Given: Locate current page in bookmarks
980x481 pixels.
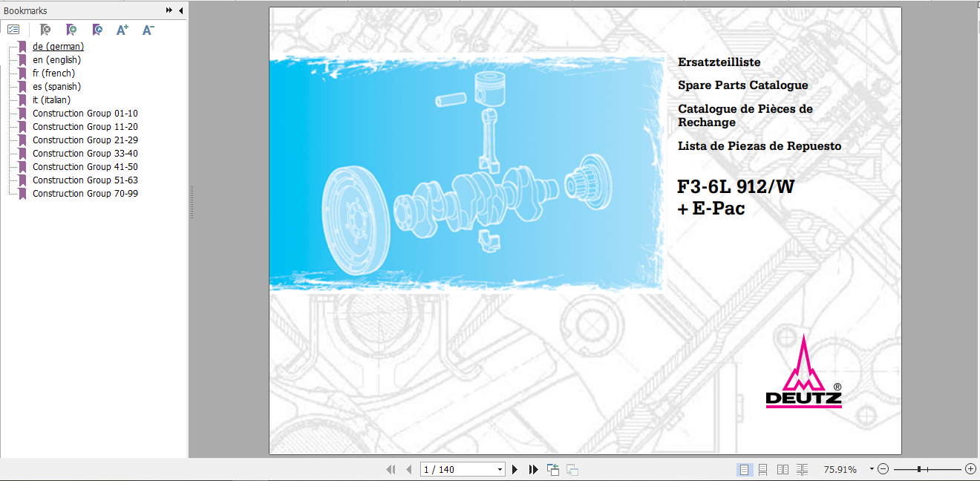Looking at the screenshot, I should click(x=97, y=30).
